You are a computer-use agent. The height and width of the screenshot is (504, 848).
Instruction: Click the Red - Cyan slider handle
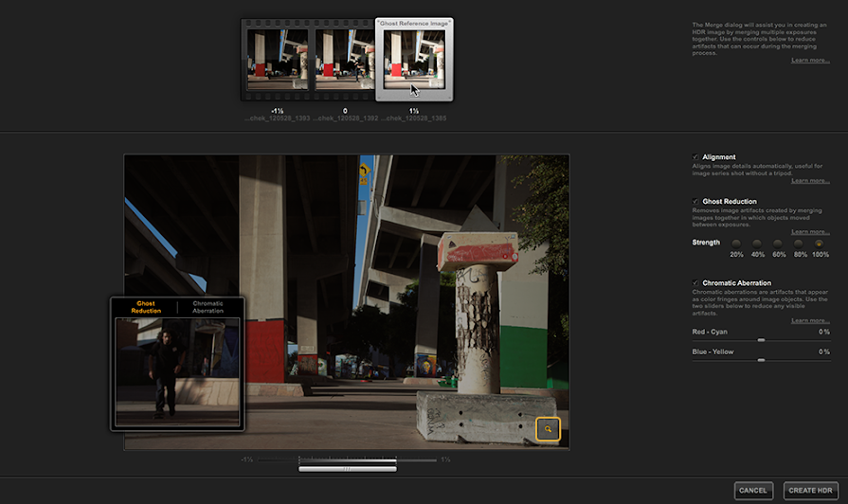[761, 339]
